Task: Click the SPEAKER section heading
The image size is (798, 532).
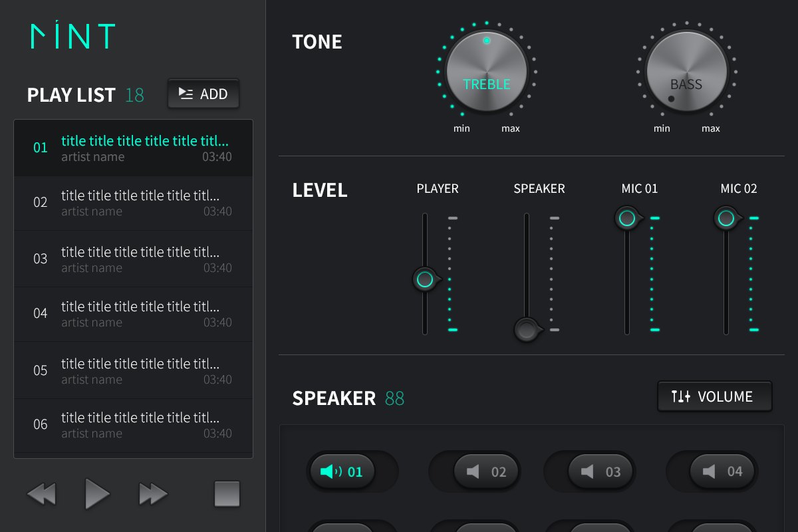Action: click(x=334, y=398)
